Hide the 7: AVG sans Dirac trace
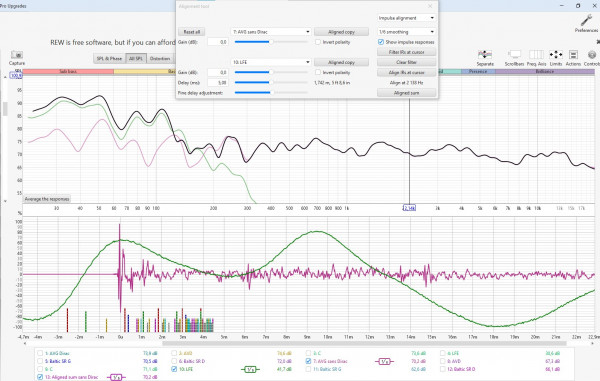This screenshot has width=600, height=381. tap(308, 361)
